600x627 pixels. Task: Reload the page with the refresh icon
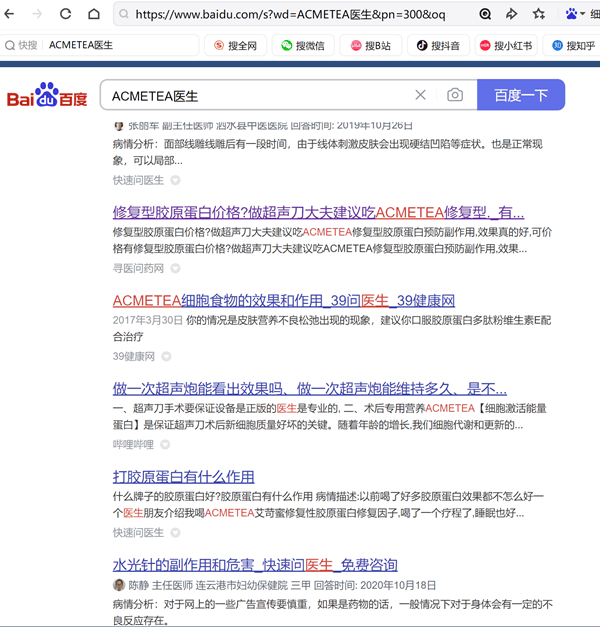pyautogui.click(x=66, y=14)
